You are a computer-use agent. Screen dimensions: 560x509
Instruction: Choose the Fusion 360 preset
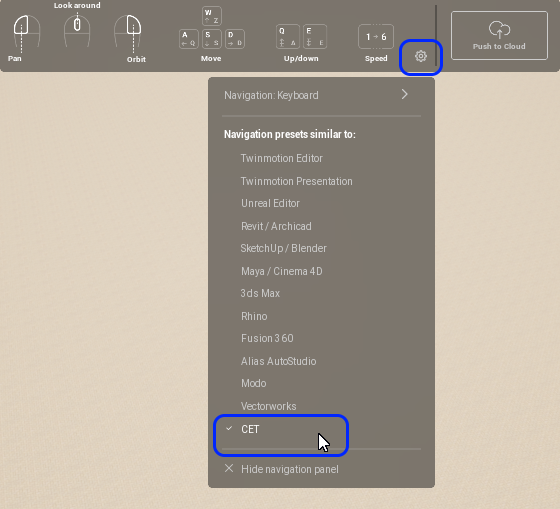click(x=267, y=338)
